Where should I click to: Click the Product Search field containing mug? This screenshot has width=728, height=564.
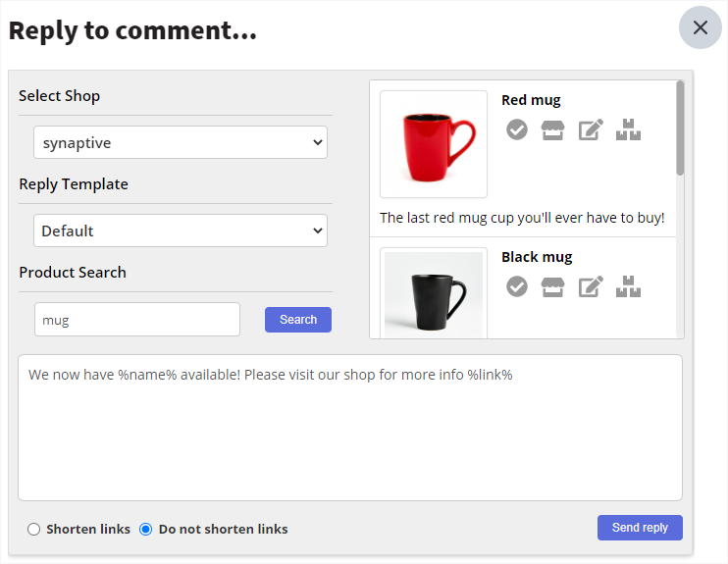point(137,320)
